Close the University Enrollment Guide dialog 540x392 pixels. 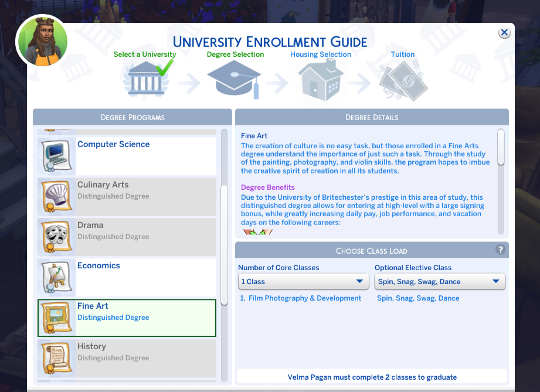click(x=504, y=33)
